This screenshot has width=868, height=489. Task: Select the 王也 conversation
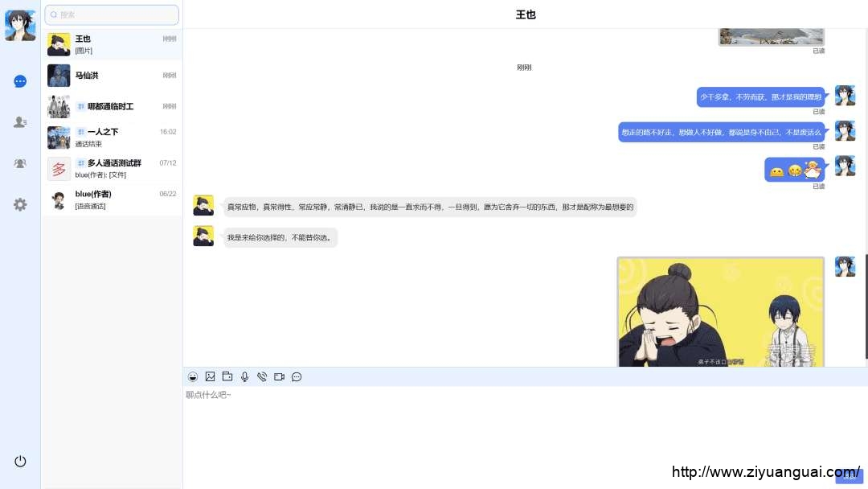(x=112, y=44)
